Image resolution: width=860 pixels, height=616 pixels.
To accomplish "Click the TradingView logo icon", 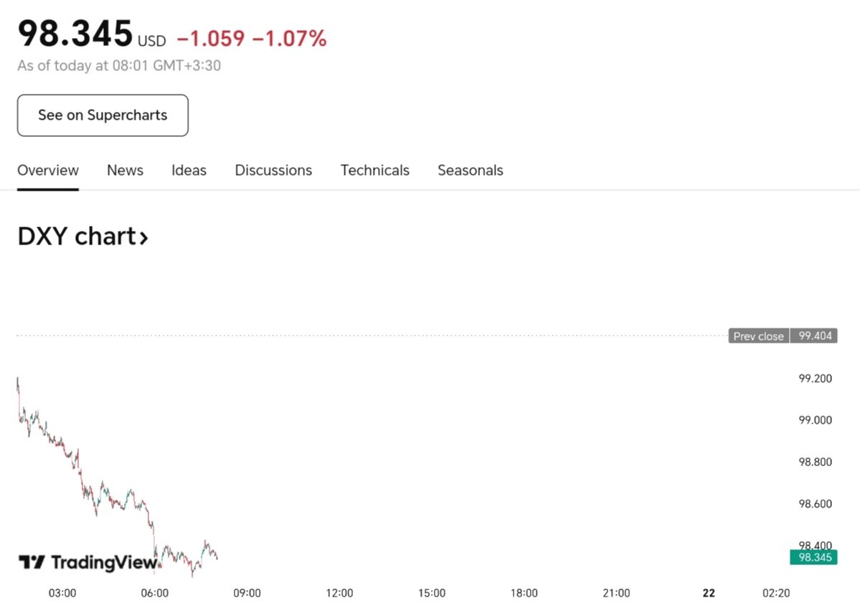I will click(x=32, y=562).
